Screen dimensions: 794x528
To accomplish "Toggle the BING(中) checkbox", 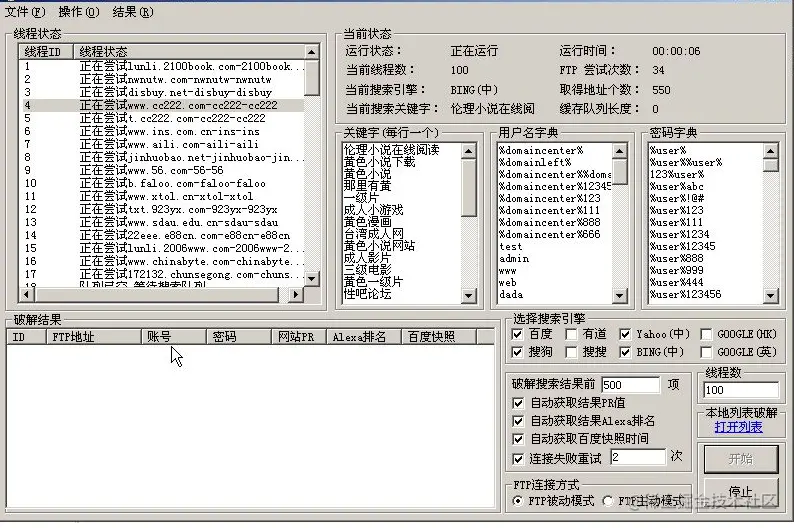I will pyautogui.click(x=625, y=352).
